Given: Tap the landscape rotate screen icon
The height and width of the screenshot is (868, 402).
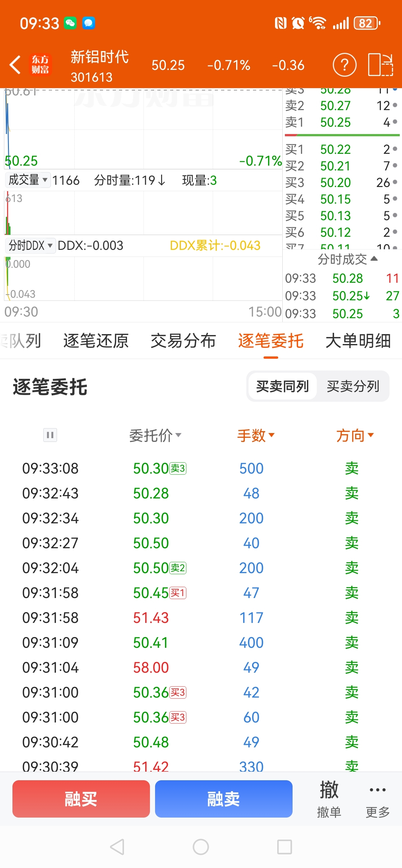Looking at the screenshot, I should tap(380, 65).
